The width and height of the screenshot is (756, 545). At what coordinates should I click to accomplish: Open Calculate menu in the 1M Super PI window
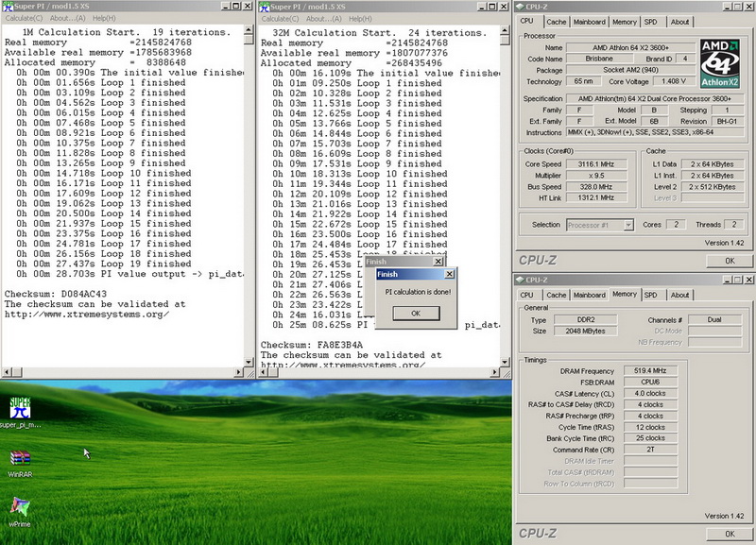click(x=24, y=18)
